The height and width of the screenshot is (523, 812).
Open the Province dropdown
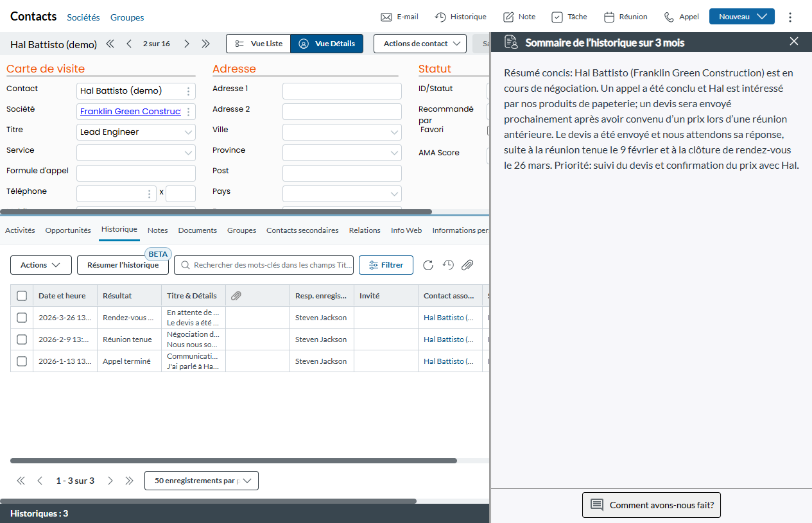[342, 153]
